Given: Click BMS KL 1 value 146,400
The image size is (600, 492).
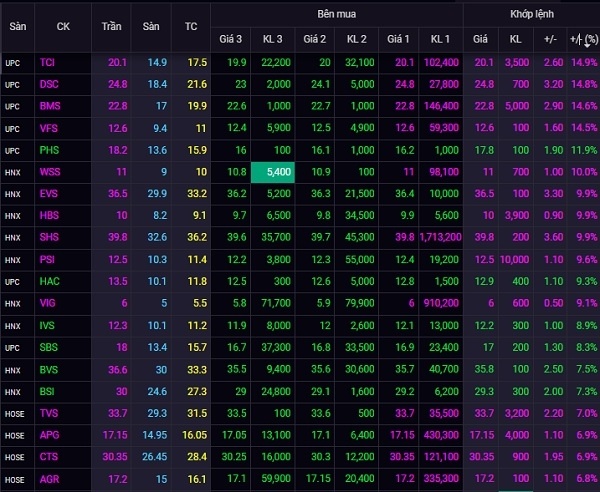Looking at the screenshot, I should [x=441, y=106].
